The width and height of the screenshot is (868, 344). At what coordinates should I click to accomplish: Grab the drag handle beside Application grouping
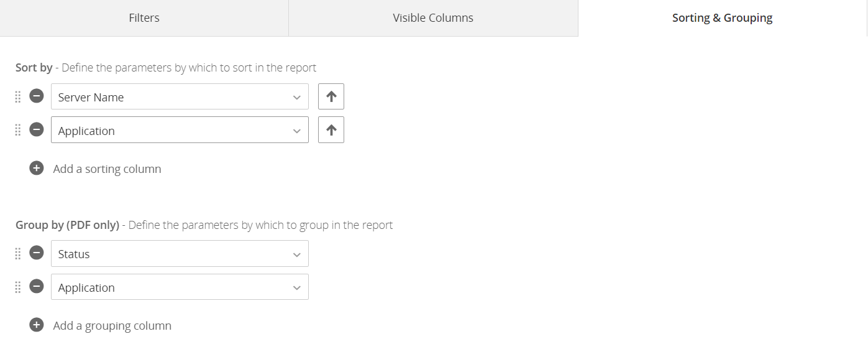tap(18, 287)
